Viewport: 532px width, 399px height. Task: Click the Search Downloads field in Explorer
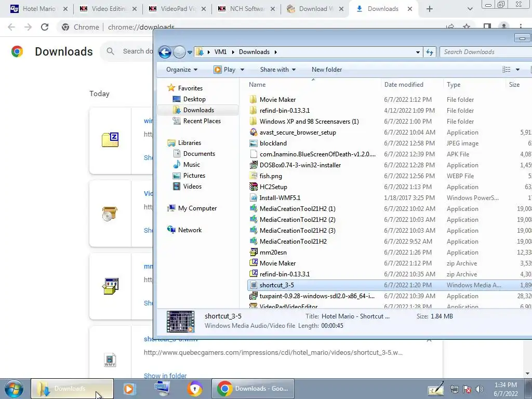click(x=486, y=52)
